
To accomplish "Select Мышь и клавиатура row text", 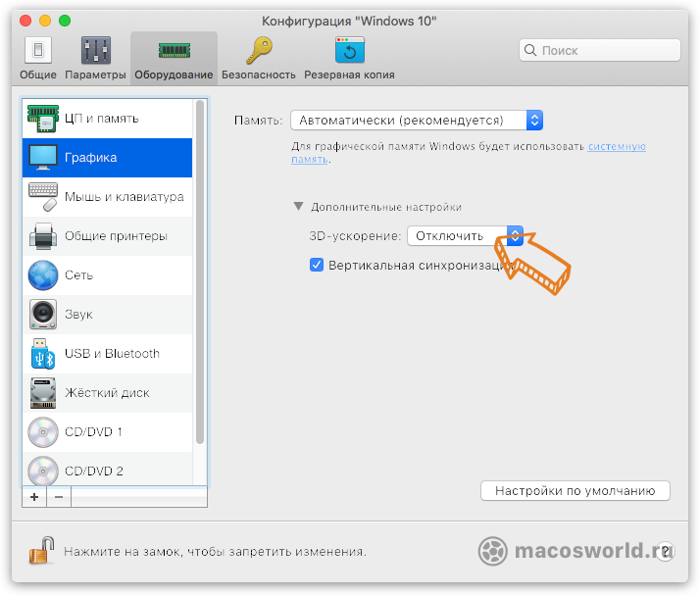I will point(125,196).
